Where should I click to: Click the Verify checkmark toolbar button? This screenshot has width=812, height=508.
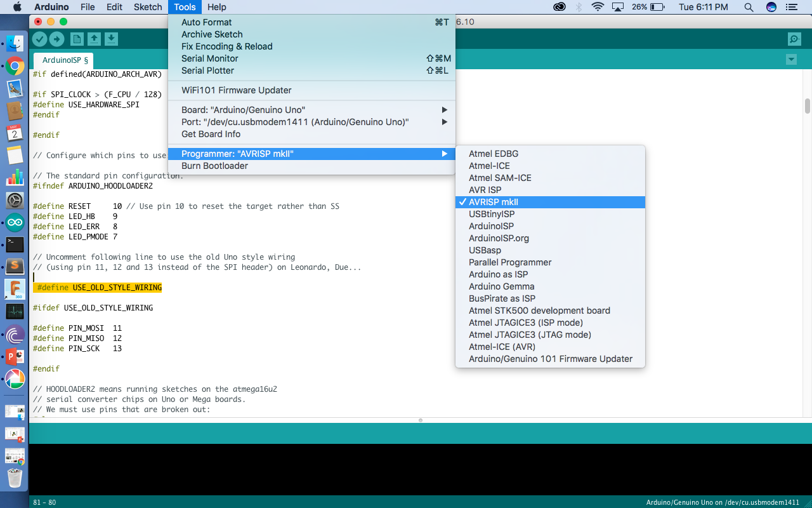(x=39, y=39)
